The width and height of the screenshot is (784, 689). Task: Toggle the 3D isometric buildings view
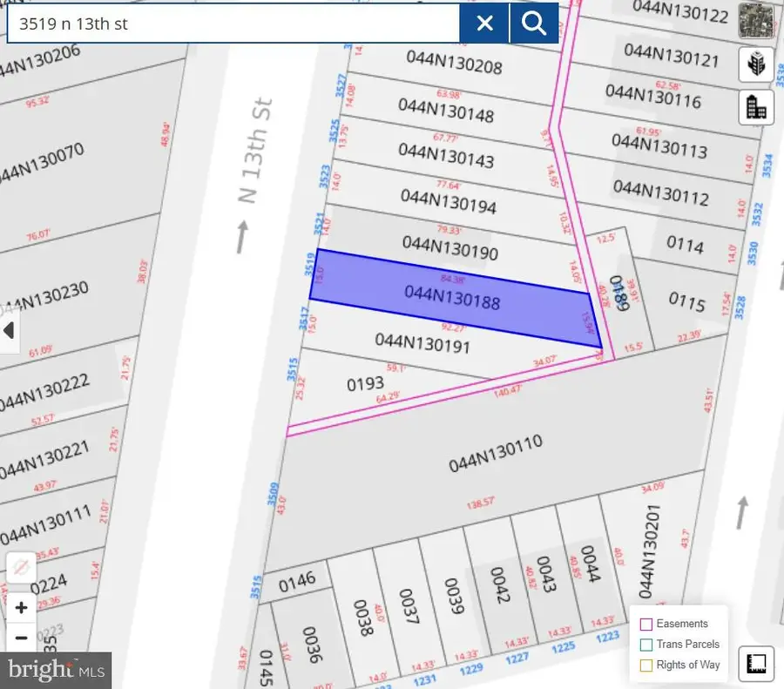click(x=754, y=64)
